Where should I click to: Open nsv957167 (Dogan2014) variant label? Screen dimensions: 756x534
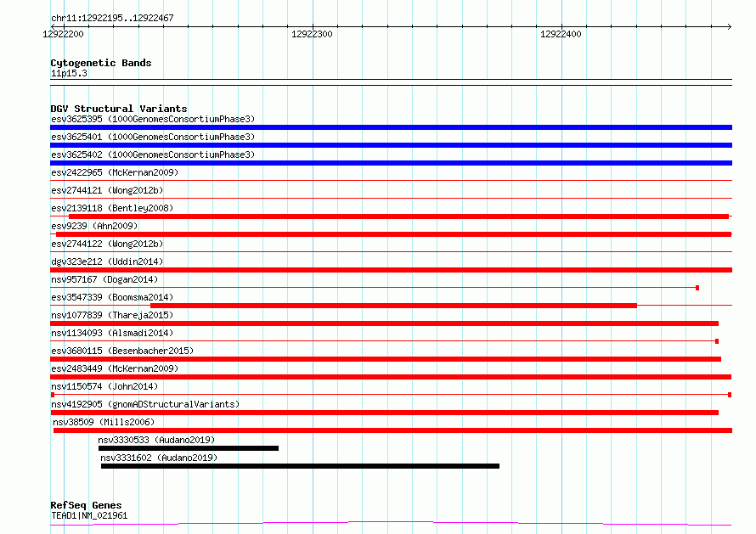[104, 279]
